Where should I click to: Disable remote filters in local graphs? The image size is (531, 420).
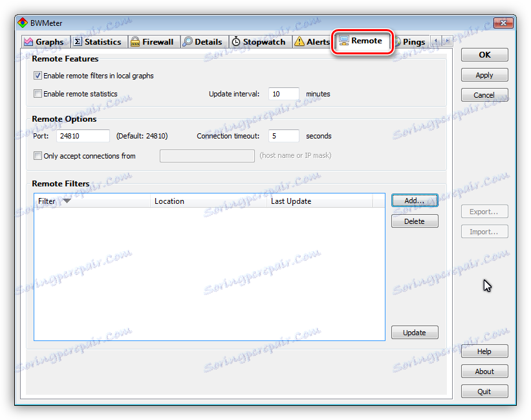pyautogui.click(x=38, y=76)
